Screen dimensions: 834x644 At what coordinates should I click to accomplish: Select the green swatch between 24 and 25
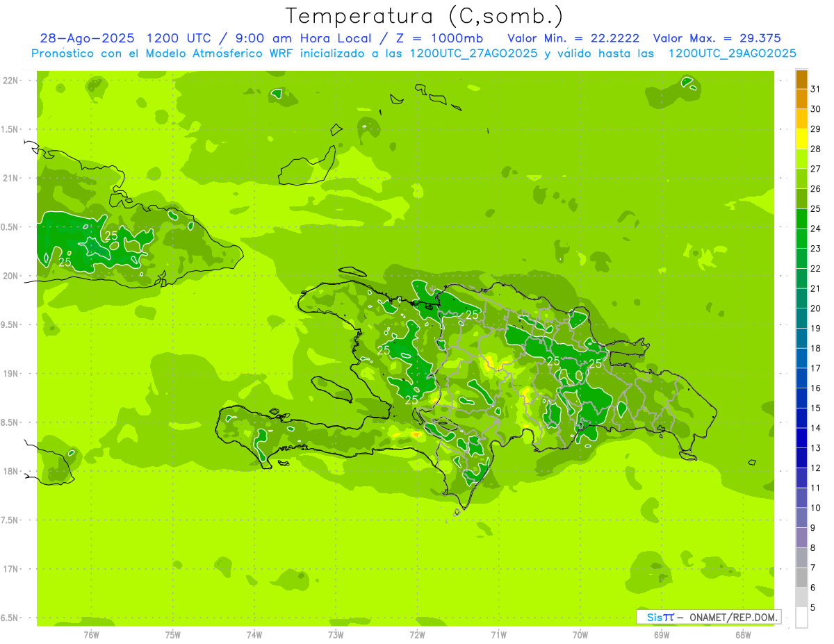click(801, 219)
